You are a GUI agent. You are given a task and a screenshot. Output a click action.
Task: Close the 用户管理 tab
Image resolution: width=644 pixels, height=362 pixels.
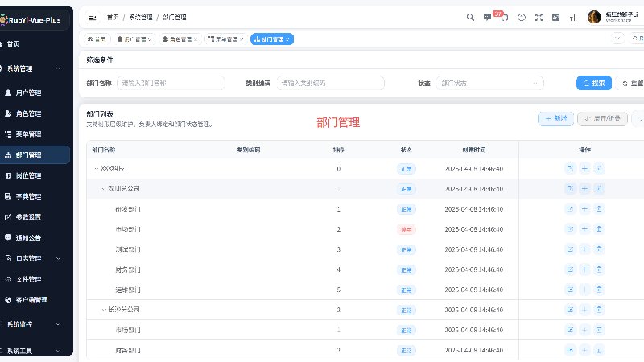[x=150, y=39]
